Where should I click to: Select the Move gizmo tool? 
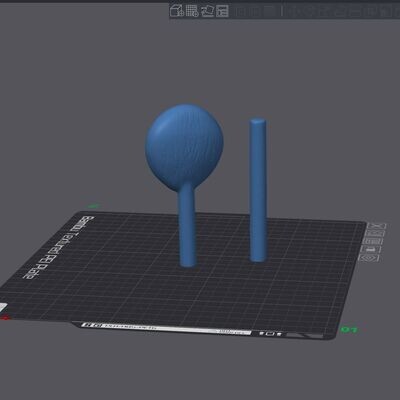click(x=292, y=11)
